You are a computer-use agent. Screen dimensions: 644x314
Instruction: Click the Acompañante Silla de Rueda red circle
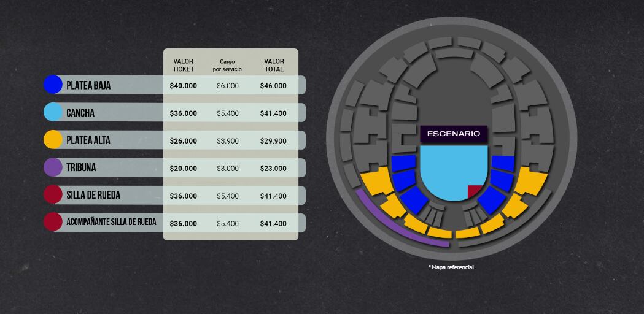click(x=53, y=222)
